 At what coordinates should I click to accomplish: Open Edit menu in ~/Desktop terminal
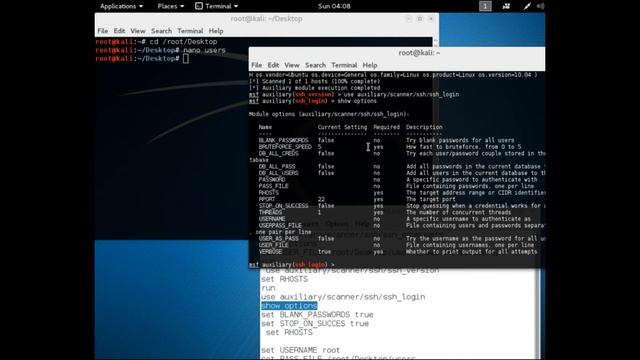119,31
